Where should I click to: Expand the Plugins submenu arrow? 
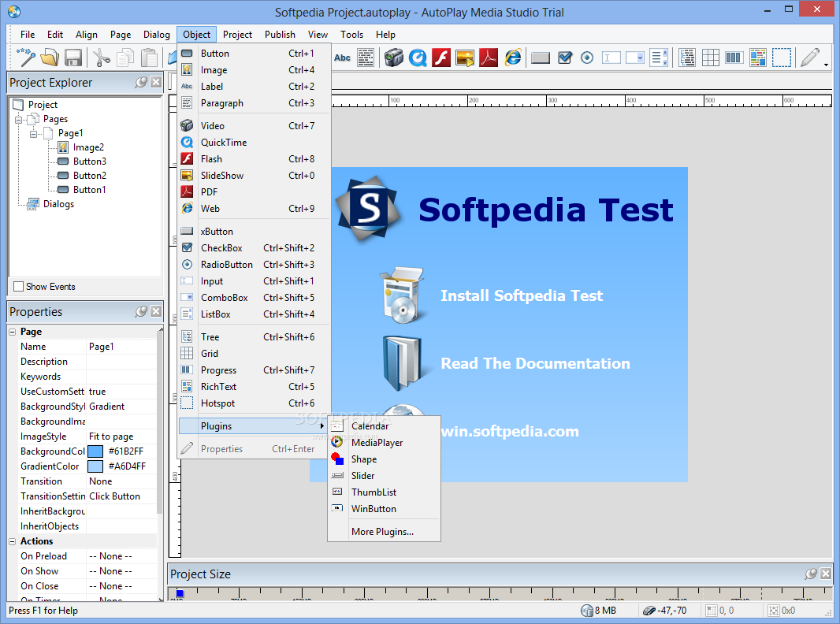[x=322, y=425]
